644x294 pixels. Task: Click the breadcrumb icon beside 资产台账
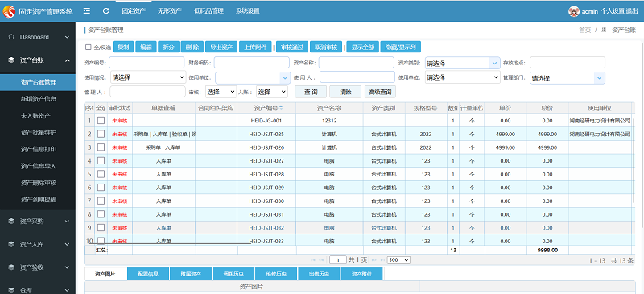click(603, 30)
